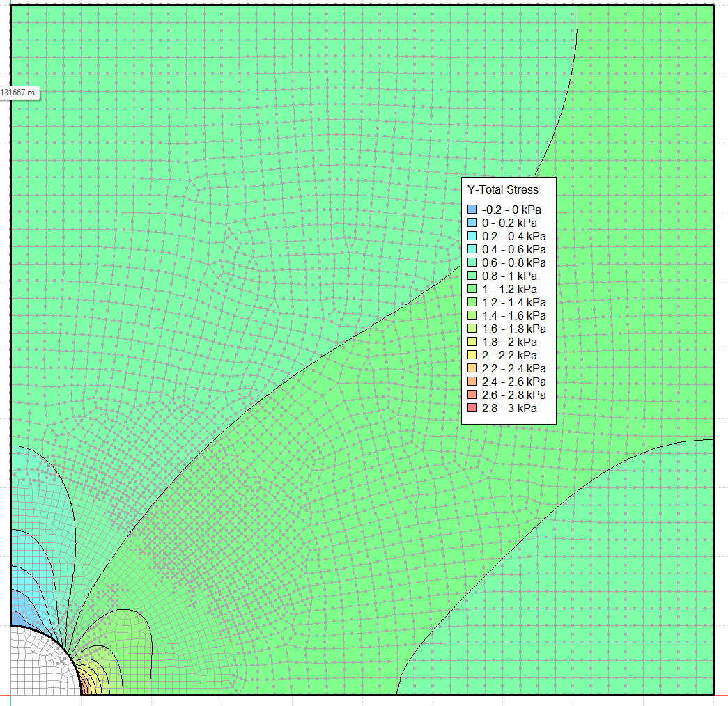The height and width of the screenshot is (706, 728).
Task: Select the 2.2 - 2.4 kPa swatch
Action: [472, 368]
